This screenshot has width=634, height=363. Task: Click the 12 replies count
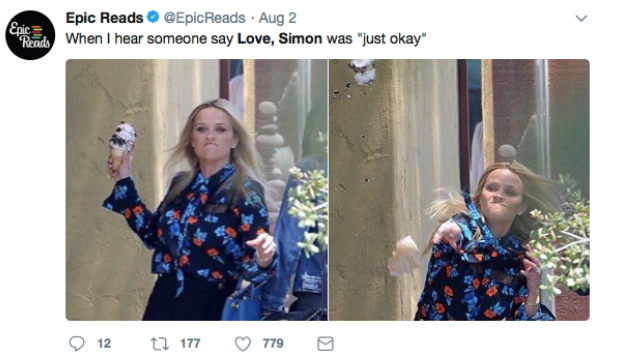tap(104, 344)
